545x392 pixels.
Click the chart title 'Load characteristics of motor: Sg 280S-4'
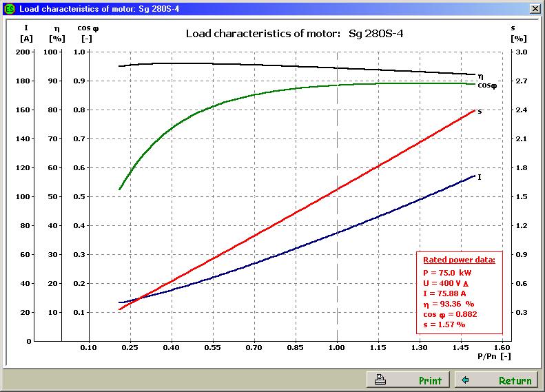tap(294, 34)
